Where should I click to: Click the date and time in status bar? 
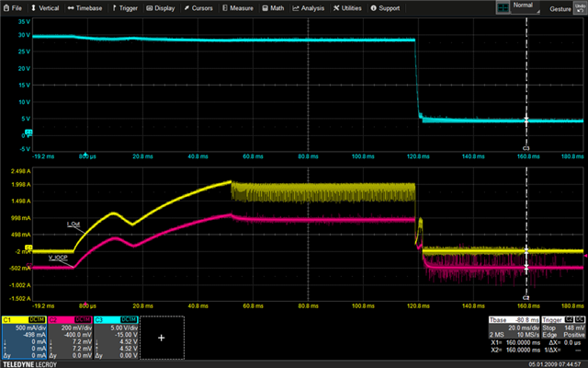pos(555,364)
